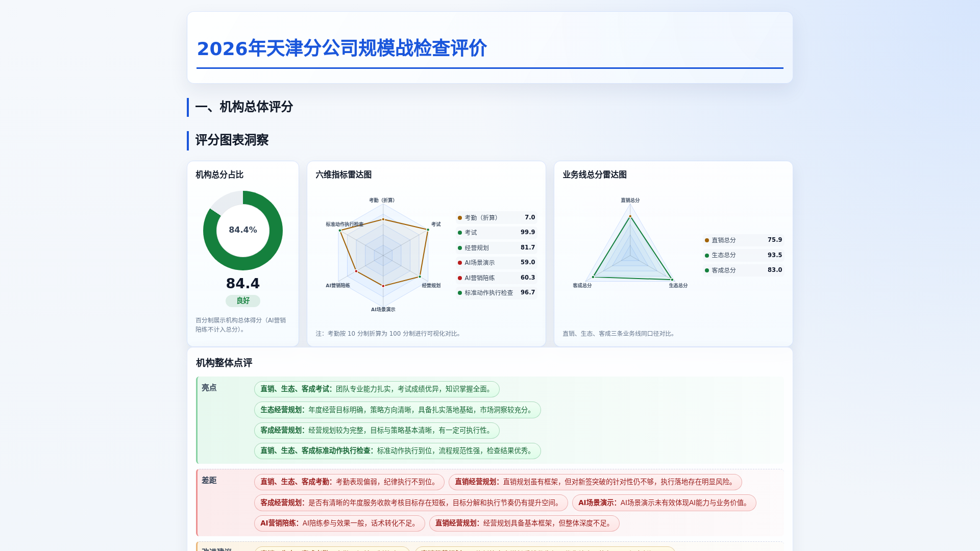The image size is (980, 551).
Task: Click the 机构总分占比 card title
Action: click(219, 174)
